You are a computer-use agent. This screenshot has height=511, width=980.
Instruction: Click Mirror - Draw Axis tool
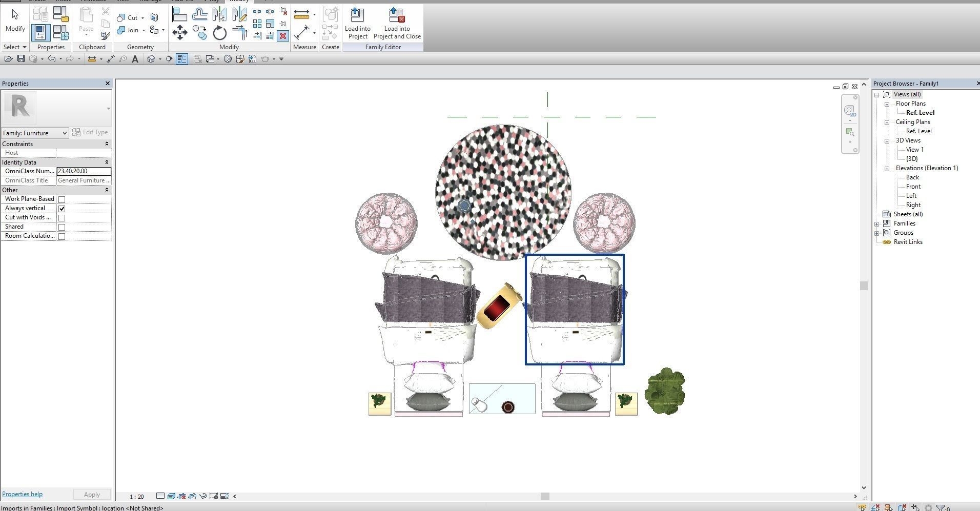tap(239, 14)
